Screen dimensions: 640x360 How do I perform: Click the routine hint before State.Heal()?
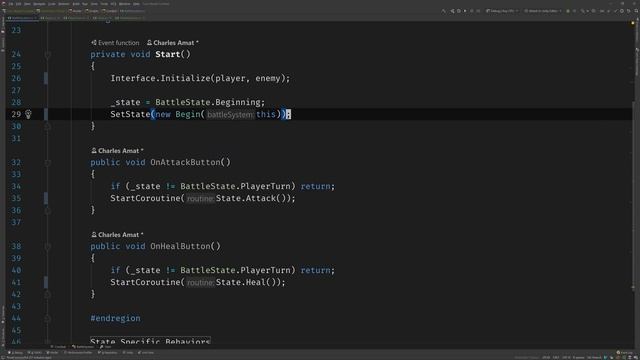click(x=200, y=282)
